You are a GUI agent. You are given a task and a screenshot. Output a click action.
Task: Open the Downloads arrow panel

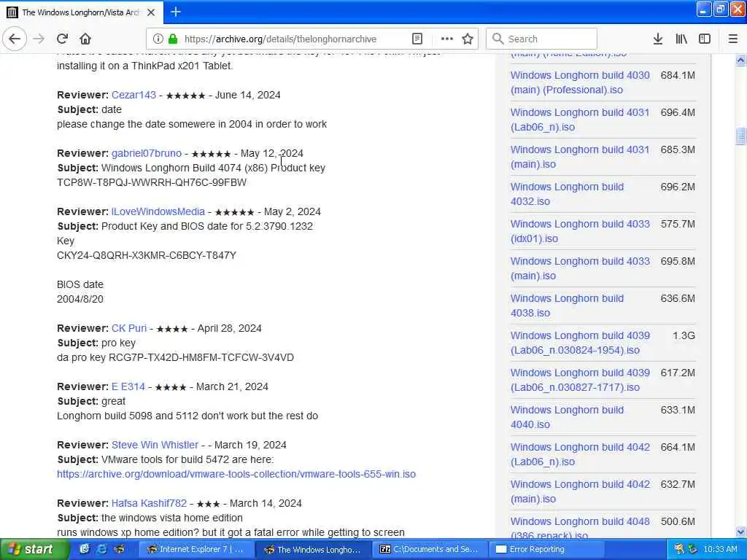(658, 39)
